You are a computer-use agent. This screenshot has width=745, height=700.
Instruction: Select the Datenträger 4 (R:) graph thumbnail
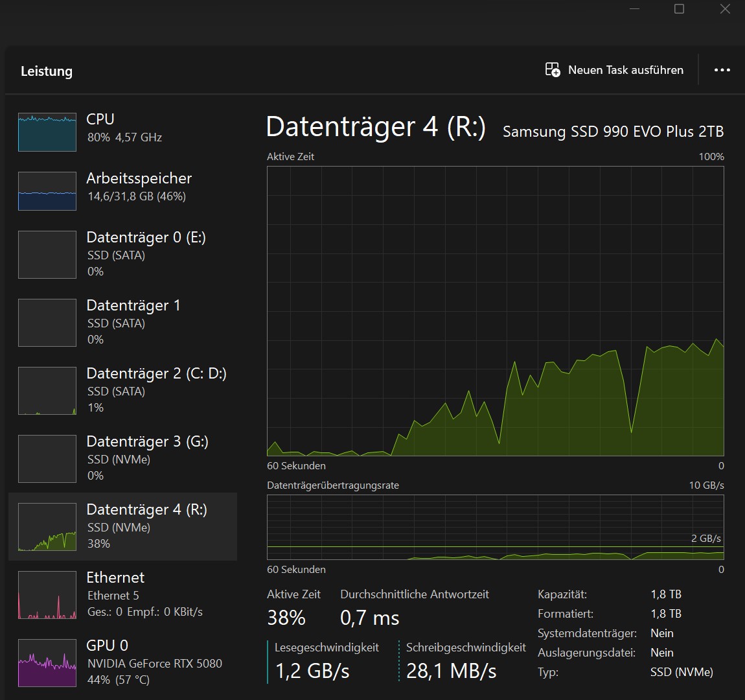[x=47, y=527]
